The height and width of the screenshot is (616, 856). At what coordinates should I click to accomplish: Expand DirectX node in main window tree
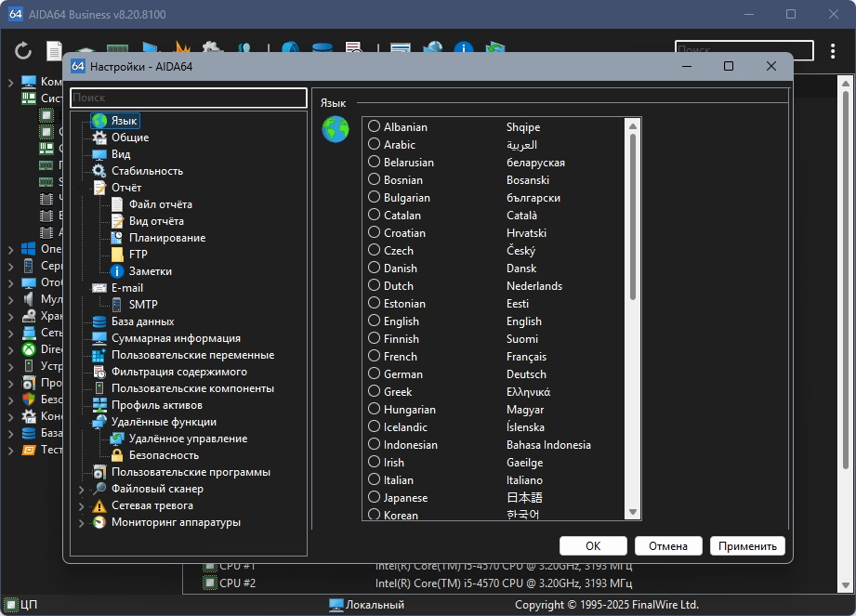(x=10, y=350)
